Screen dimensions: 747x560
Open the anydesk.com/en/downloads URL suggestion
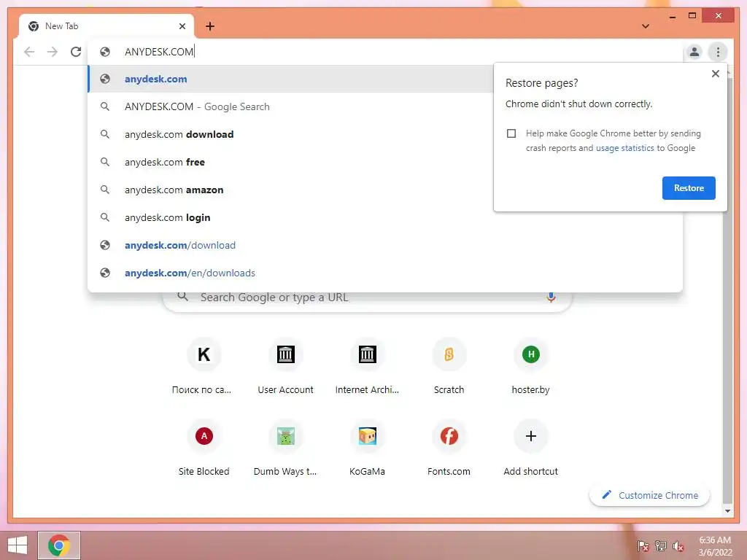pyautogui.click(x=385, y=273)
